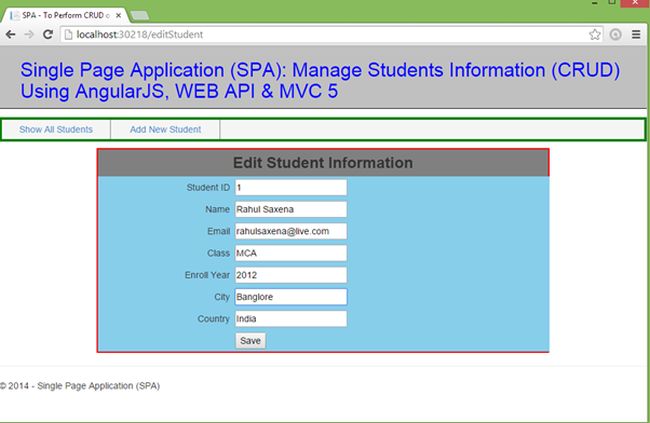The image size is (650, 423).
Task: Click the Country label
Action: [213, 319]
